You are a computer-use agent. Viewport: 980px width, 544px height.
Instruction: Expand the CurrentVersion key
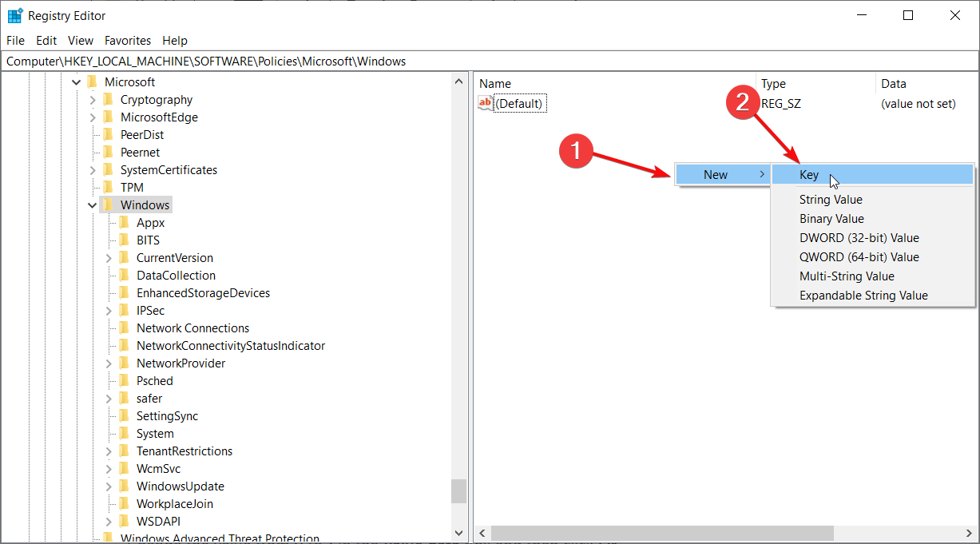pyautogui.click(x=109, y=258)
